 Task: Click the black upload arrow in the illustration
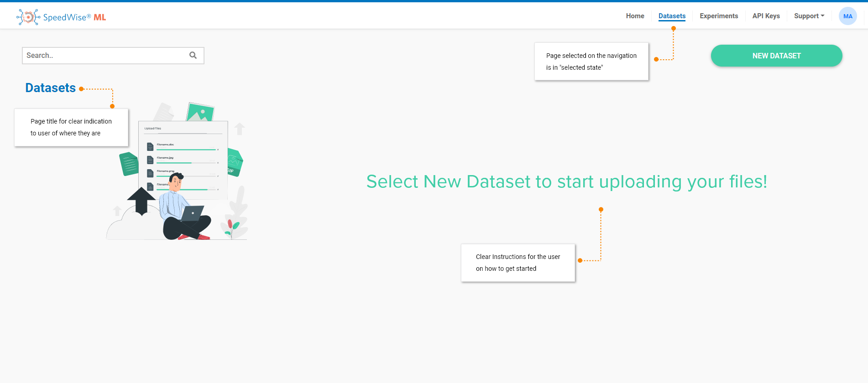[x=141, y=200]
